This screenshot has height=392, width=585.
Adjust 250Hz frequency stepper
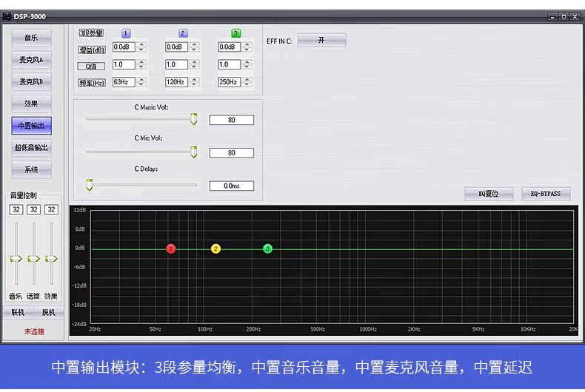(247, 82)
